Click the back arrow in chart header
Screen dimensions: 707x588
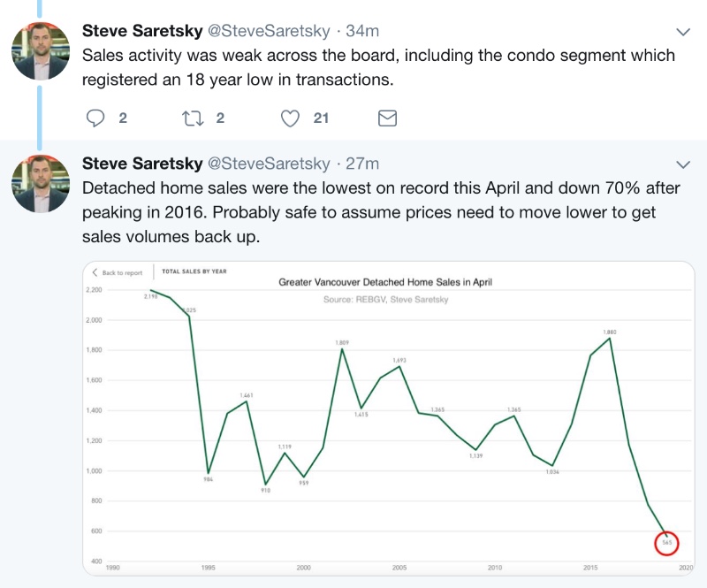coord(95,272)
